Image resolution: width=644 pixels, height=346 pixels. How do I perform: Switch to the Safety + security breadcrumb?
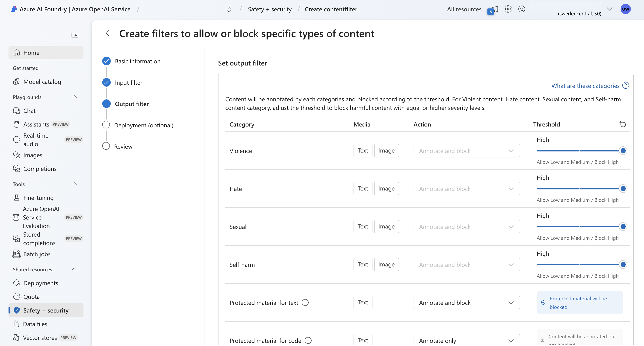(269, 9)
